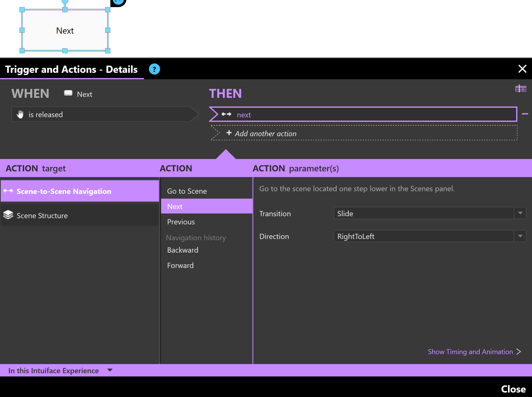Remove the next action with minus icon

pos(525,114)
